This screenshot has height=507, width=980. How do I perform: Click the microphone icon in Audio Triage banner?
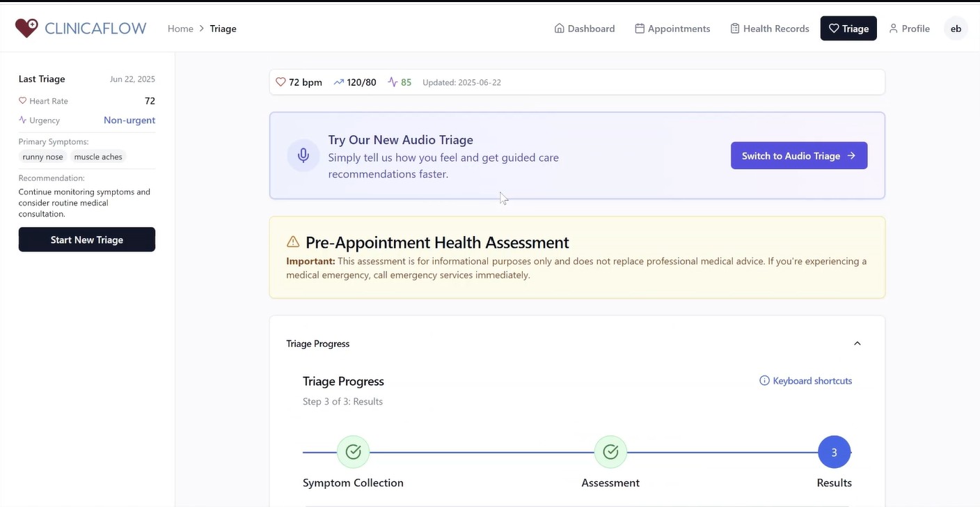tap(303, 155)
